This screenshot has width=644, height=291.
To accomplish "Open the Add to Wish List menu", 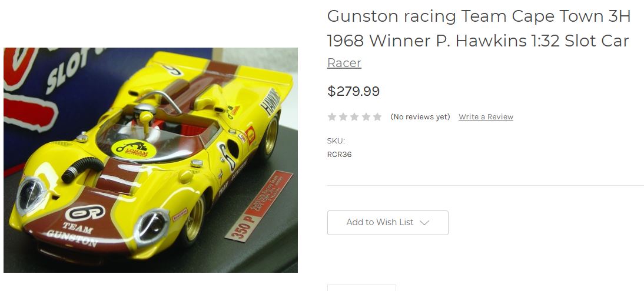I will click(x=388, y=222).
